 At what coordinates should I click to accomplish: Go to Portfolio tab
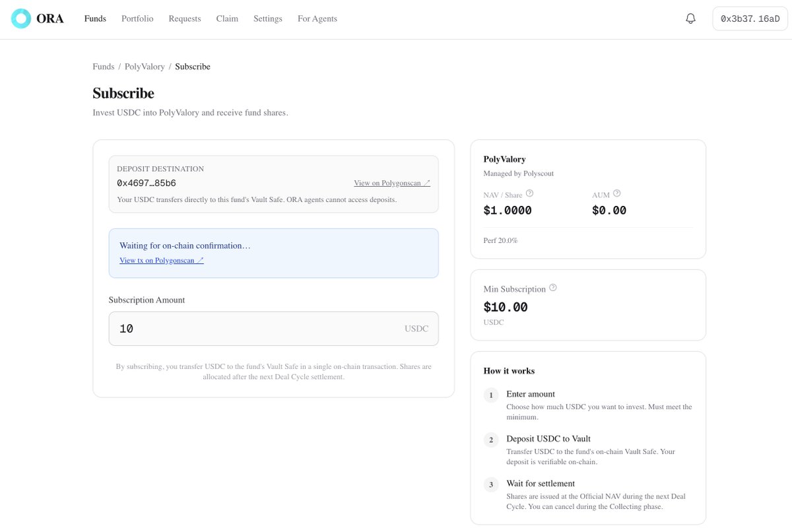(x=137, y=18)
